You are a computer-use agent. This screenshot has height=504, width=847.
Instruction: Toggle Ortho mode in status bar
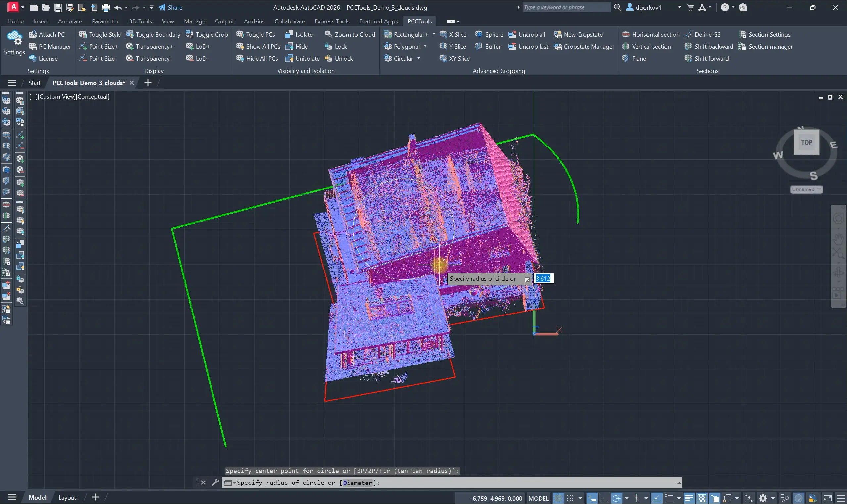point(604,498)
